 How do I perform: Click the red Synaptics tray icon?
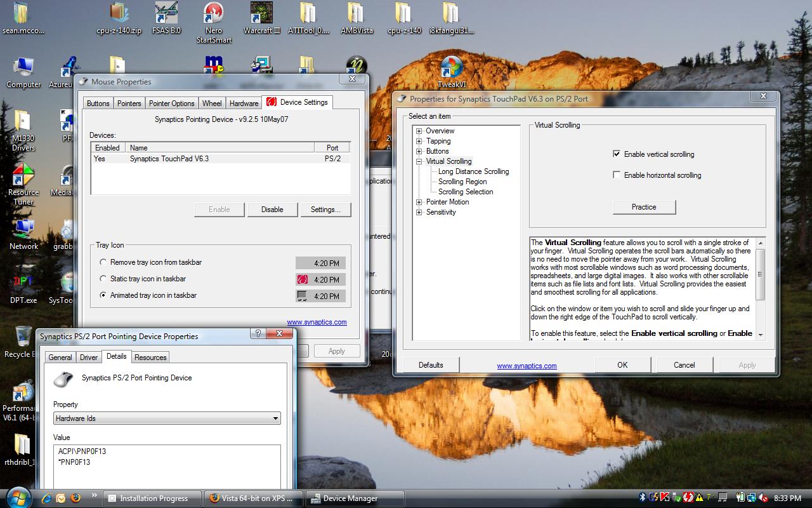tap(688, 498)
